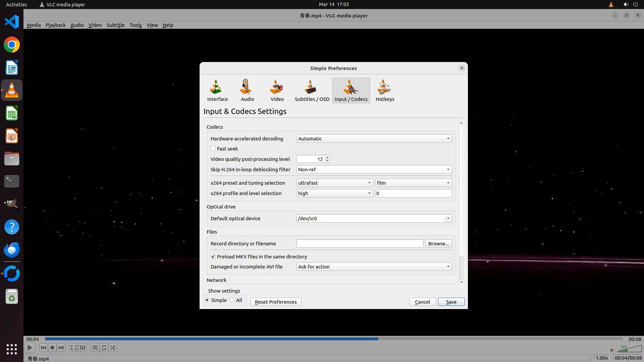The image size is (644, 362).
Task: Show extended settings equalizer panel
Action: coord(83,348)
